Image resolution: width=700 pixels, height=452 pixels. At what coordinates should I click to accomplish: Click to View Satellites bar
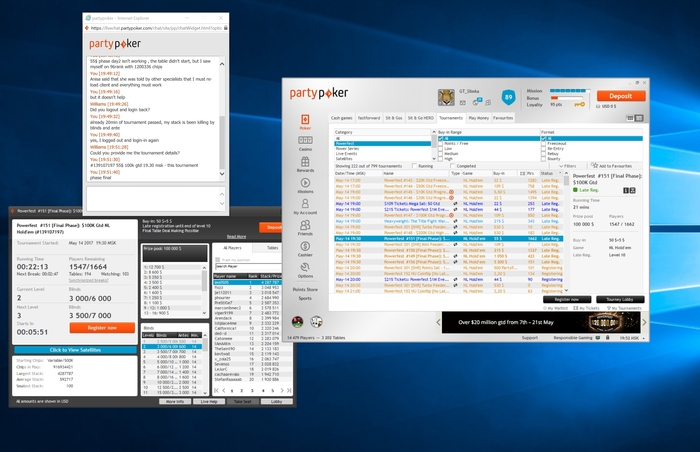click(75, 350)
